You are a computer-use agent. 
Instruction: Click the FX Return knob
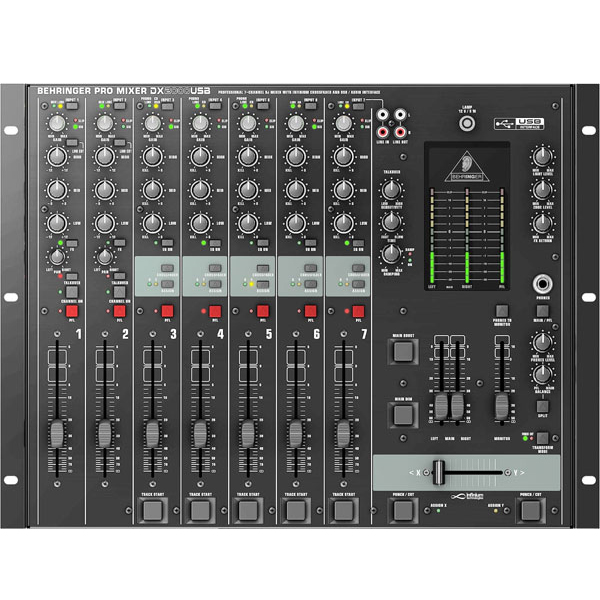coord(542,223)
